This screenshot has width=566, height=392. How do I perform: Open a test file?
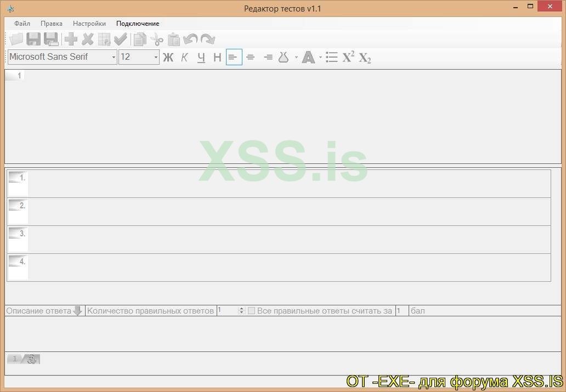point(15,38)
